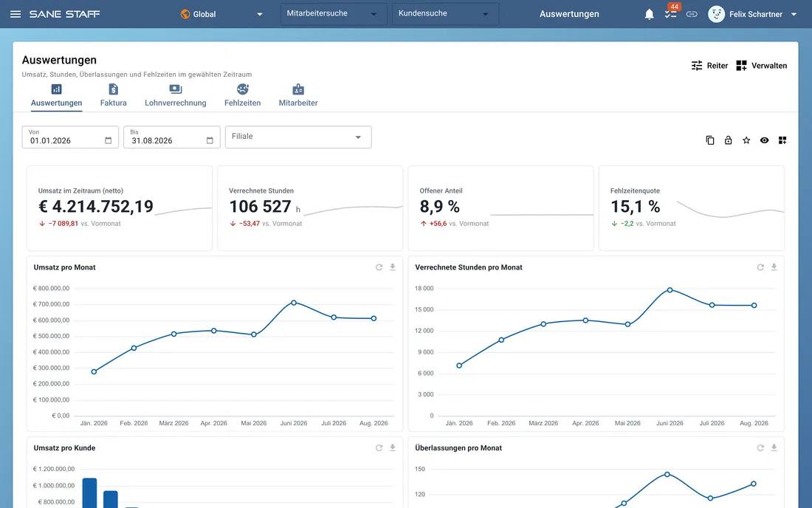Click the Von date field 01.01.2026
812x508 pixels.
pos(70,137)
